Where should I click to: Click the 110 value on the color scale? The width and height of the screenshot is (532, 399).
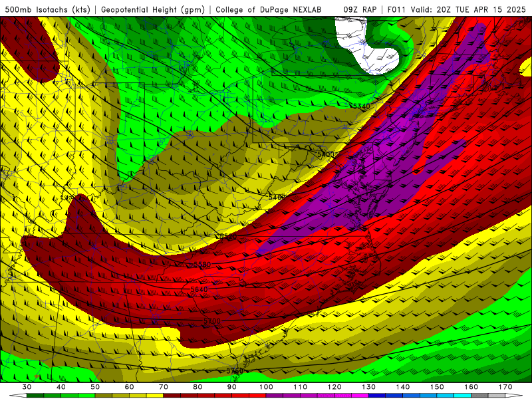tap(301, 387)
